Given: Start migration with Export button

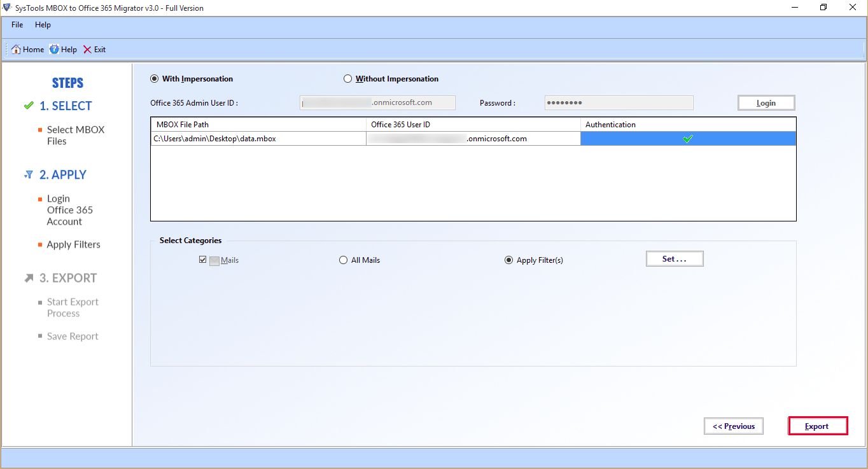Looking at the screenshot, I should click(x=818, y=426).
